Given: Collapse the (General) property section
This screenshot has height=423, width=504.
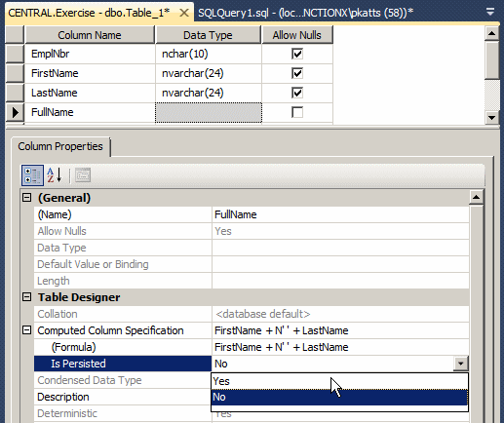Looking at the screenshot, I should [x=27, y=198].
